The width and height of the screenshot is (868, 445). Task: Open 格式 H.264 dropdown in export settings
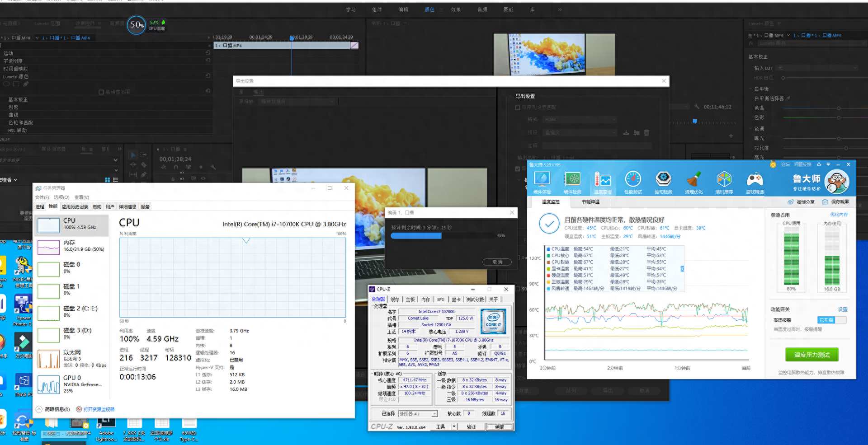pos(580,119)
